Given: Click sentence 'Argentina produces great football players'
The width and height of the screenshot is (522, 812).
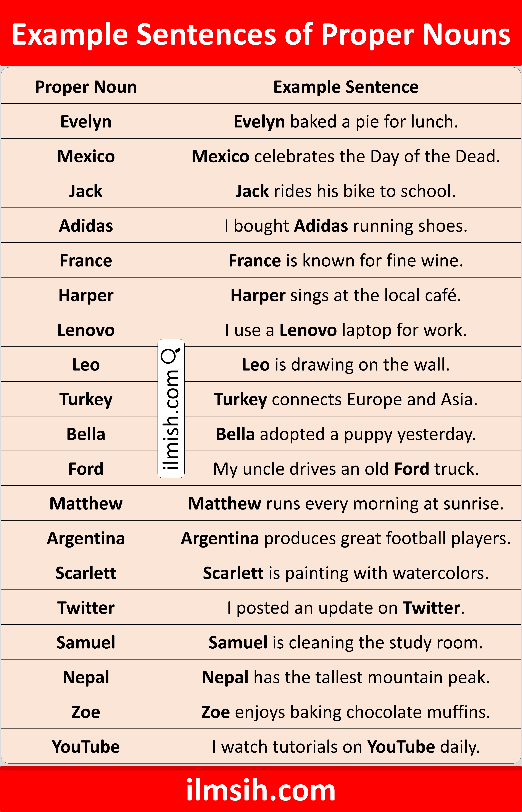Looking at the screenshot, I should click(346, 538).
